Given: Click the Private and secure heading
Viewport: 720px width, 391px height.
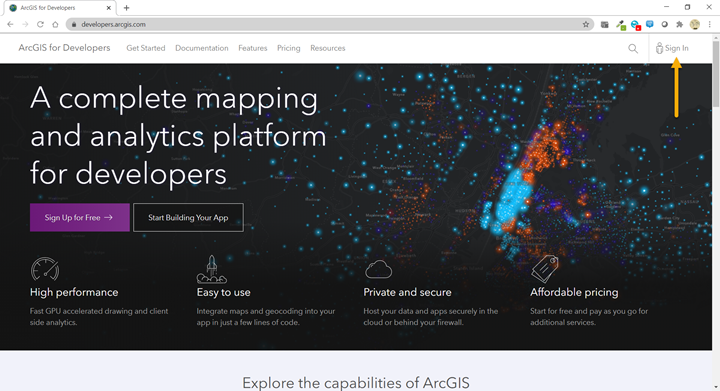Looking at the screenshot, I should pos(407,292).
